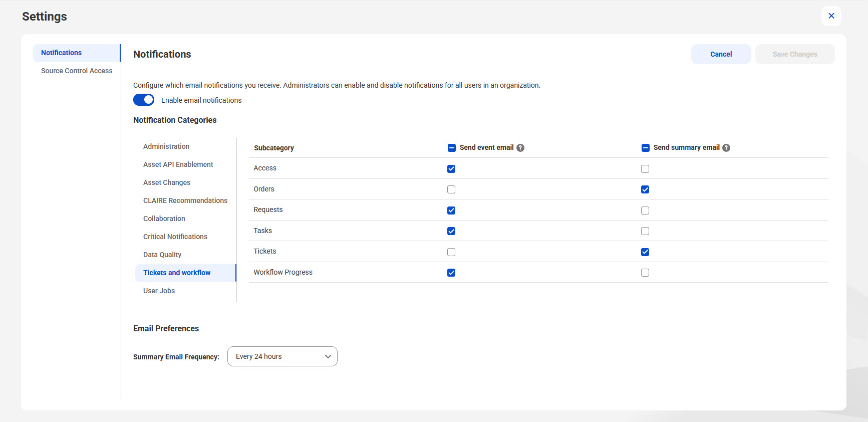
Task: Uncheck event email for Tasks
Action: pyautogui.click(x=451, y=231)
